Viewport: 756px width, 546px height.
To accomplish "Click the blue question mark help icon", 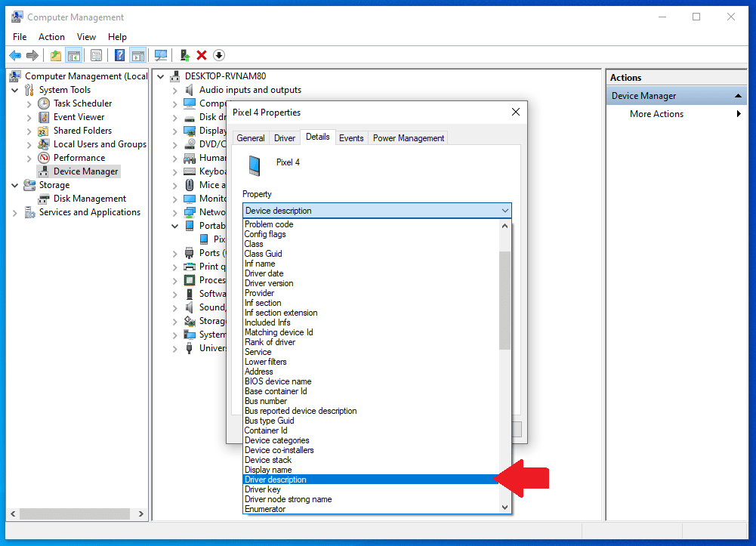I will point(119,55).
